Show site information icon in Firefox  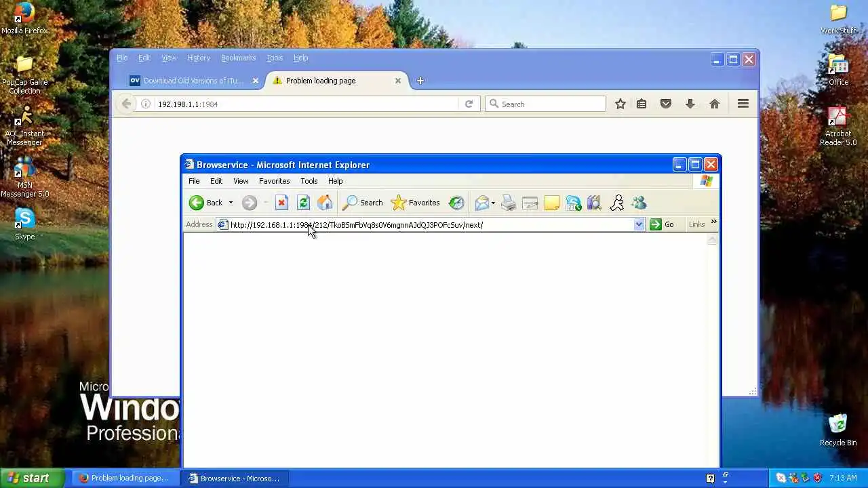146,104
